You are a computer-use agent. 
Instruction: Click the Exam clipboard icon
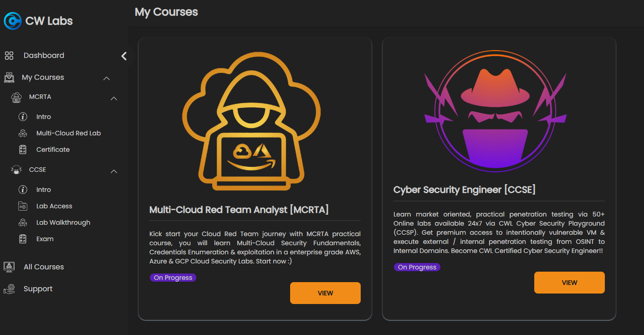23,239
